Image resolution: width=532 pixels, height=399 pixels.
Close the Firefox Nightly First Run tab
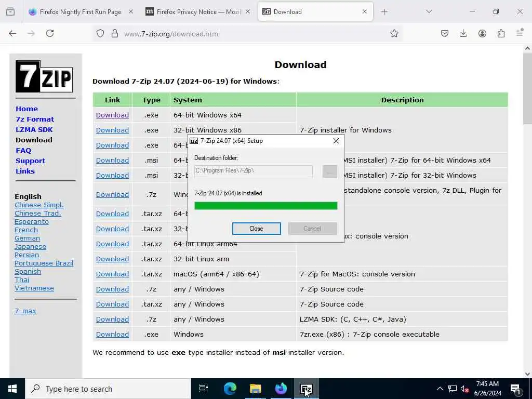(130, 12)
